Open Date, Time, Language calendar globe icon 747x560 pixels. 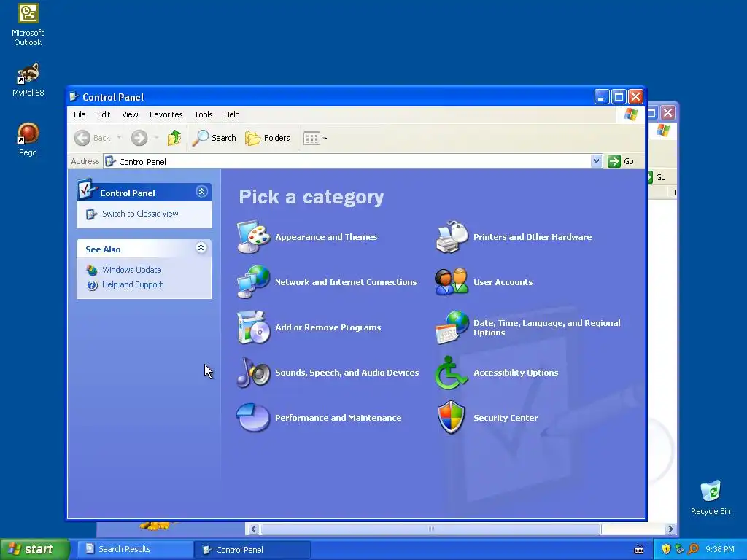coord(452,327)
